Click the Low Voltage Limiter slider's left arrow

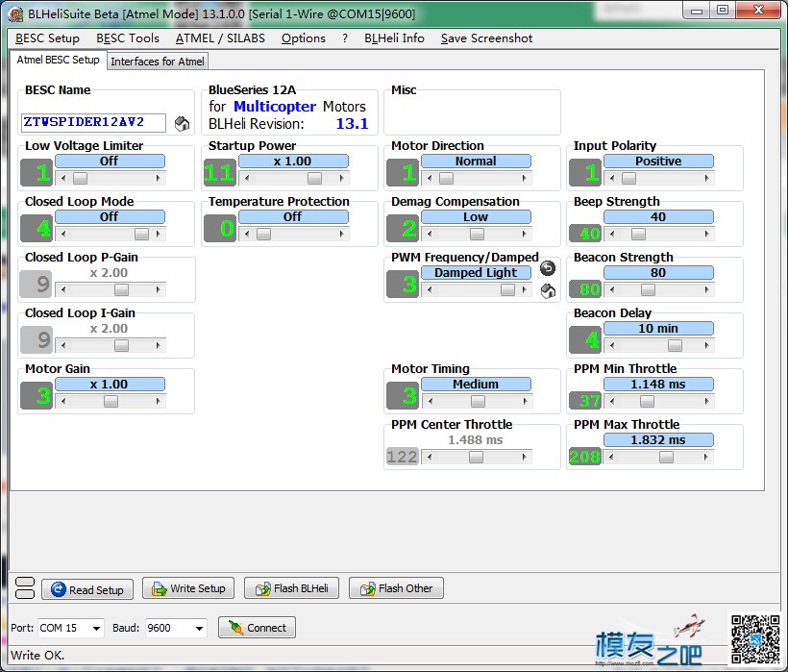point(63,178)
